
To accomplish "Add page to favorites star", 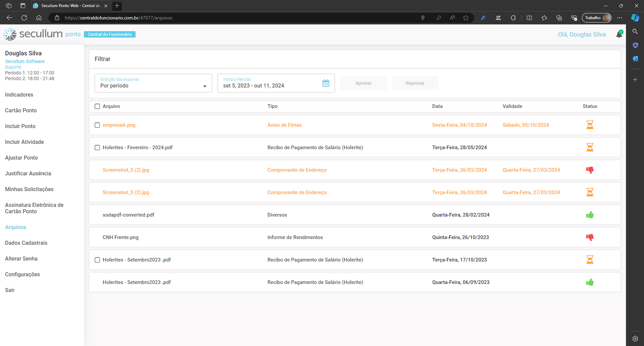I will (x=466, y=18).
